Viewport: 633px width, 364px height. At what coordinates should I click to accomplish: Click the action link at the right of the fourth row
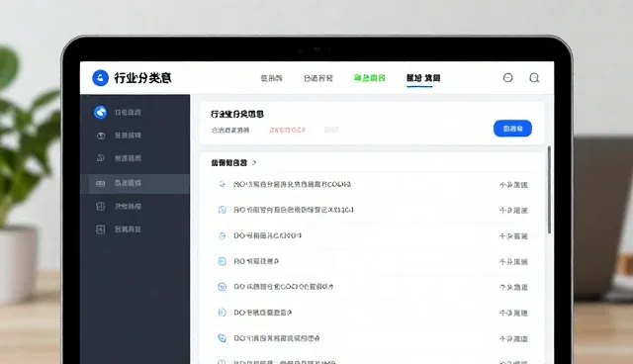(x=513, y=261)
